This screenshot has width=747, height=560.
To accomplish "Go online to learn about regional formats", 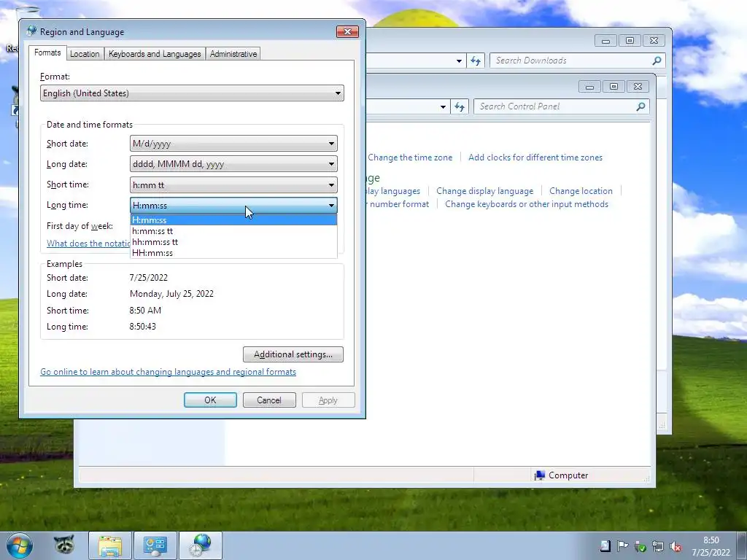I will coord(169,372).
